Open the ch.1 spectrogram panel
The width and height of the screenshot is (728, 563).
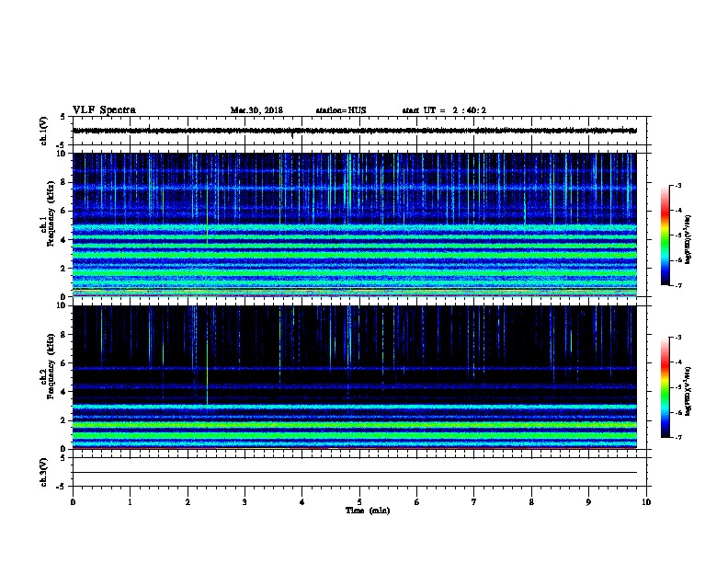click(x=355, y=224)
